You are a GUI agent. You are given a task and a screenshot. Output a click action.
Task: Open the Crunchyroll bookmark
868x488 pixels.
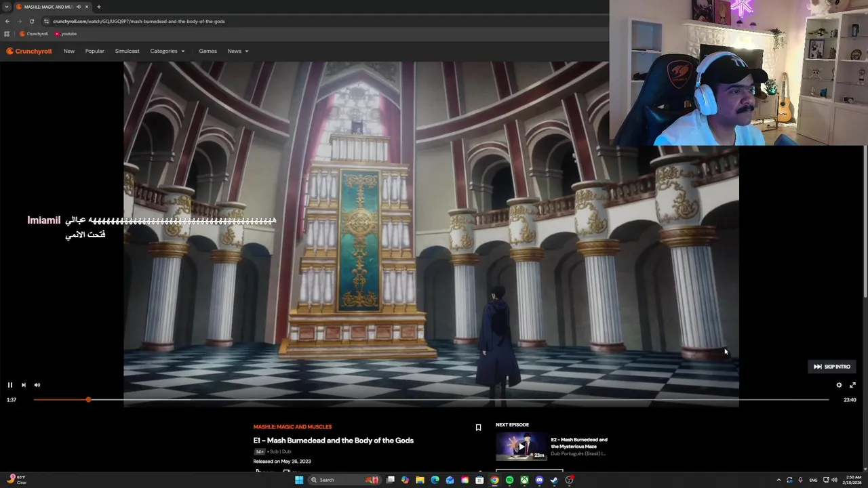tap(34, 34)
